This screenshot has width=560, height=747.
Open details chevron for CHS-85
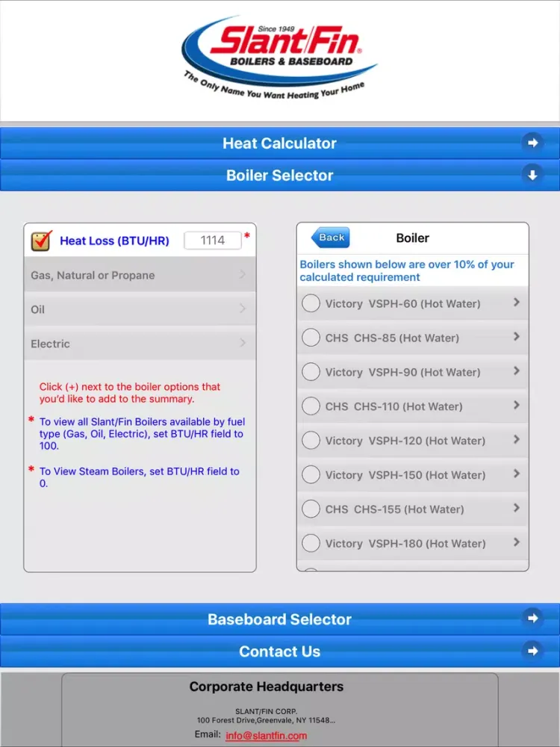pyautogui.click(x=517, y=336)
